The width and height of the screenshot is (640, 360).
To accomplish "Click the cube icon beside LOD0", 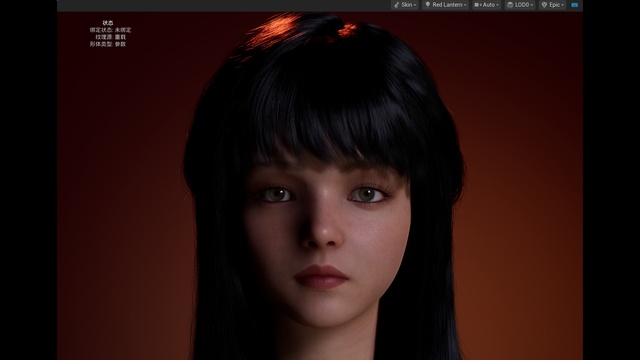I will (x=510, y=5).
